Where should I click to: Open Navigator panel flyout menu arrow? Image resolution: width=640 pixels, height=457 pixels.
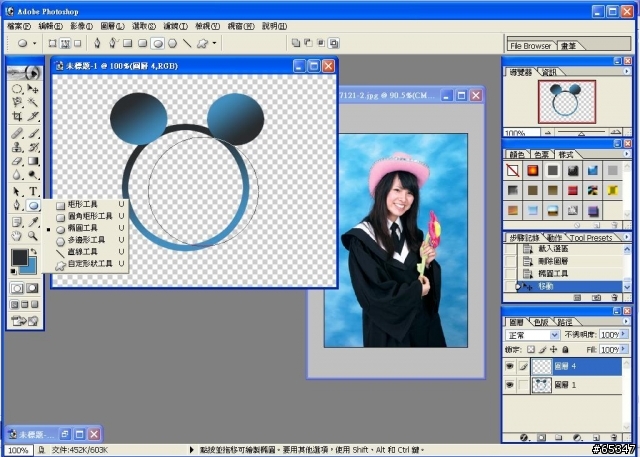click(627, 71)
